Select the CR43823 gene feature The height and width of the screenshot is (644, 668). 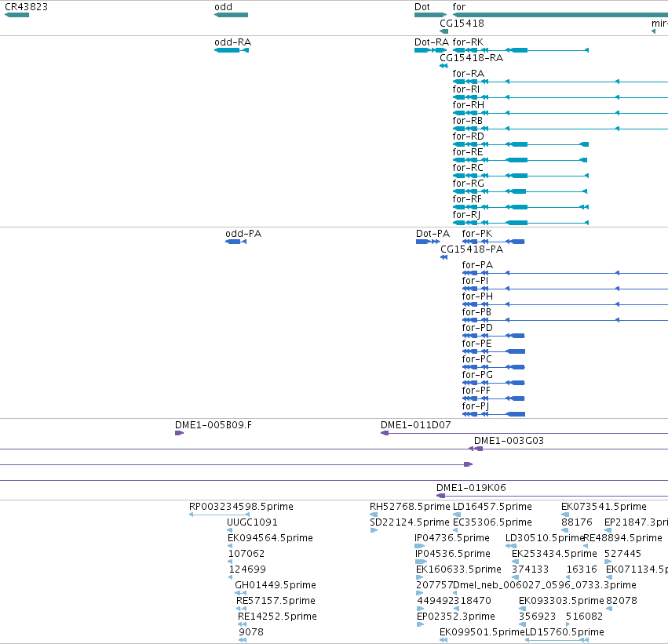[x=17, y=15]
